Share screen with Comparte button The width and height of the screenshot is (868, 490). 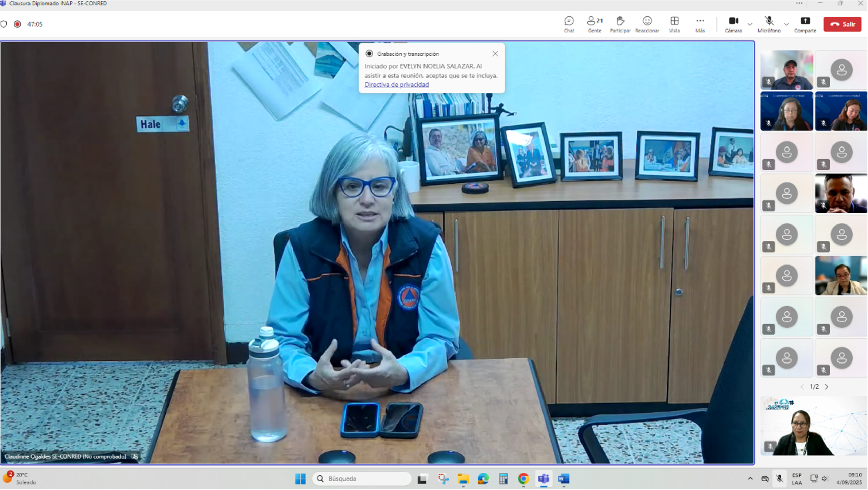click(x=805, y=24)
